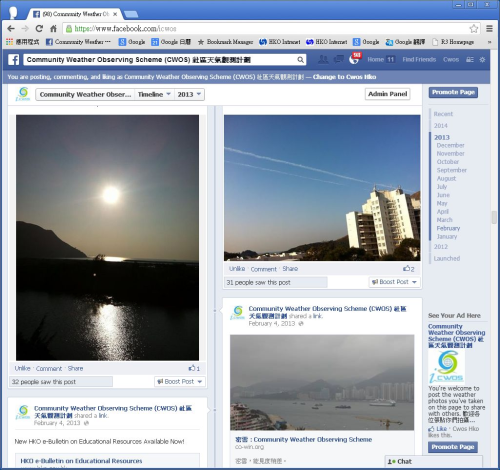Bookmark this page with star icon
This screenshot has height=470, width=500.
(474, 29)
